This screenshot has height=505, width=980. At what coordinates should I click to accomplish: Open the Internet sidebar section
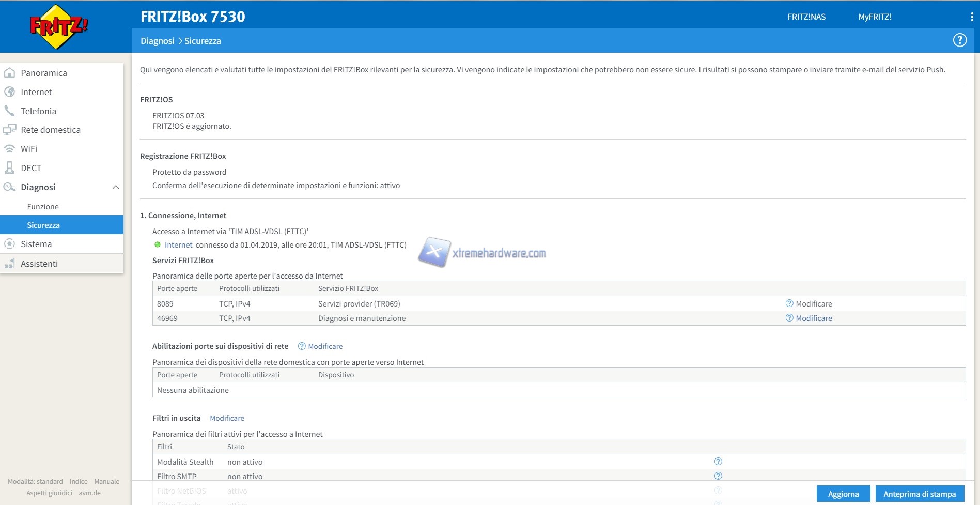(x=36, y=92)
